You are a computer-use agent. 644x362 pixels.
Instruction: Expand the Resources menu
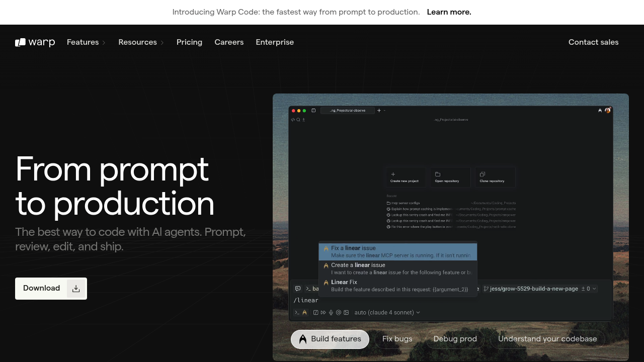coord(141,42)
